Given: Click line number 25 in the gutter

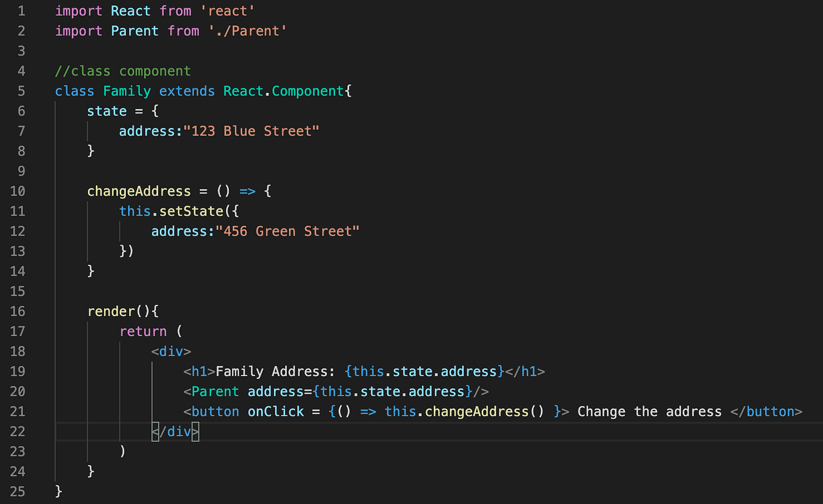Looking at the screenshot, I should click(18, 491).
